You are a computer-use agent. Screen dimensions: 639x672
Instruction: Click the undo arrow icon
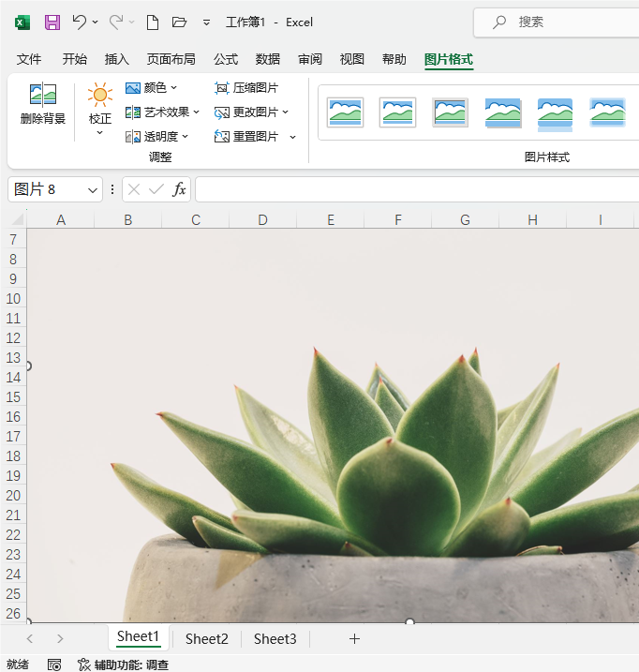pyautogui.click(x=80, y=22)
